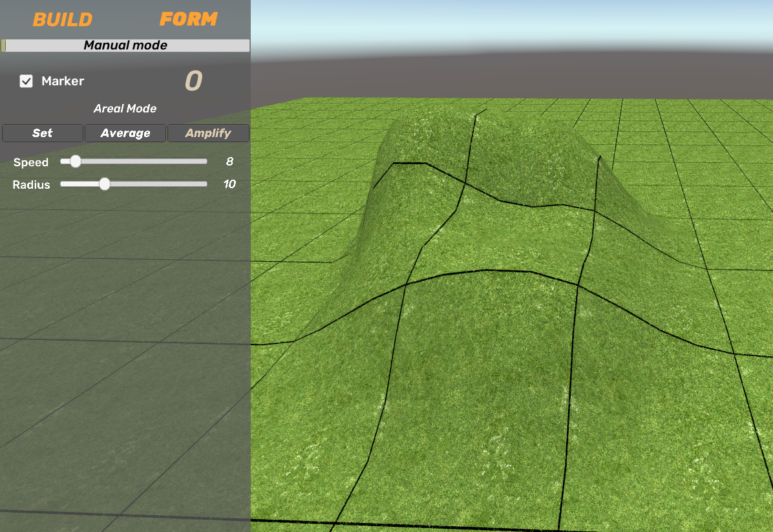773x532 pixels.
Task: Click the Areal Mode label
Action: coord(125,109)
